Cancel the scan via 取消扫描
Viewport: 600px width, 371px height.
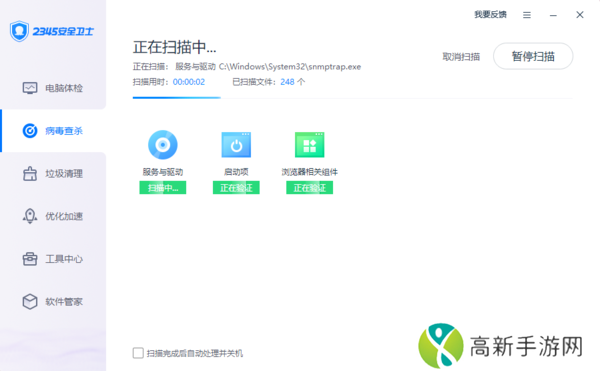click(x=461, y=57)
